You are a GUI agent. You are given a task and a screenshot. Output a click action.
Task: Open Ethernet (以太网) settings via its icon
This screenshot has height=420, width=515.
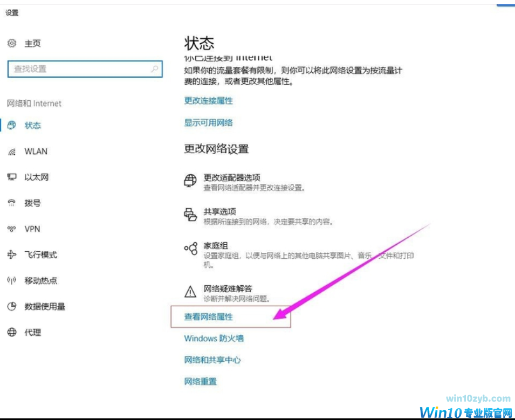tap(12, 177)
